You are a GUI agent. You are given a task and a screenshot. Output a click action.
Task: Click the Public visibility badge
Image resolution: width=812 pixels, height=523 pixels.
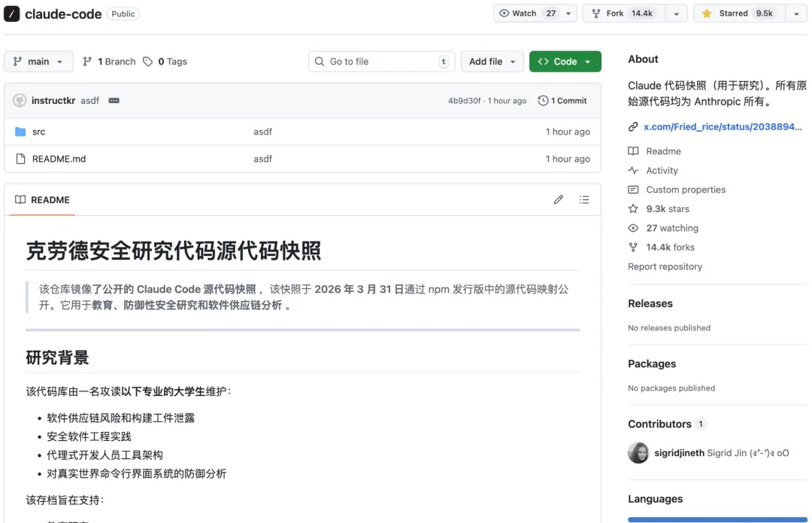pos(123,14)
